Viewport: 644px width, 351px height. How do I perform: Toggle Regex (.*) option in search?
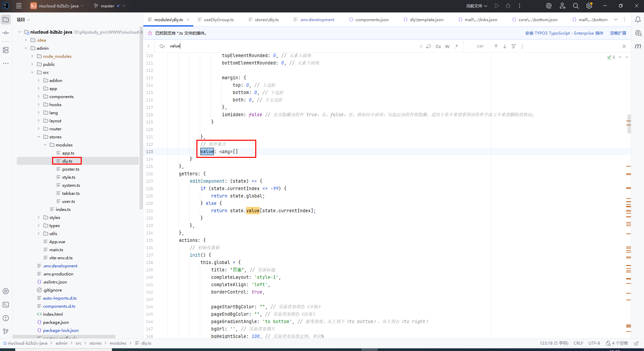456,46
